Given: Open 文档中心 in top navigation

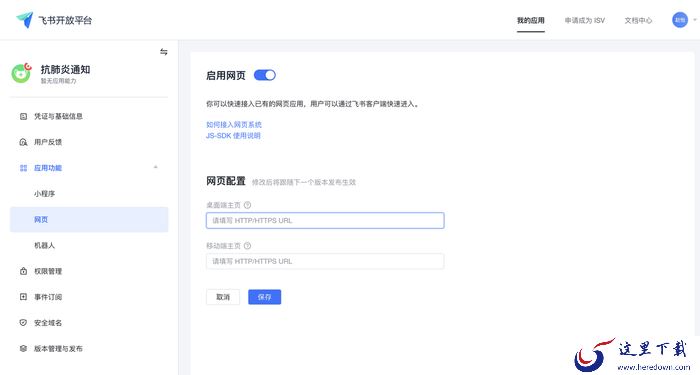Looking at the screenshot, I should (638, 20).
